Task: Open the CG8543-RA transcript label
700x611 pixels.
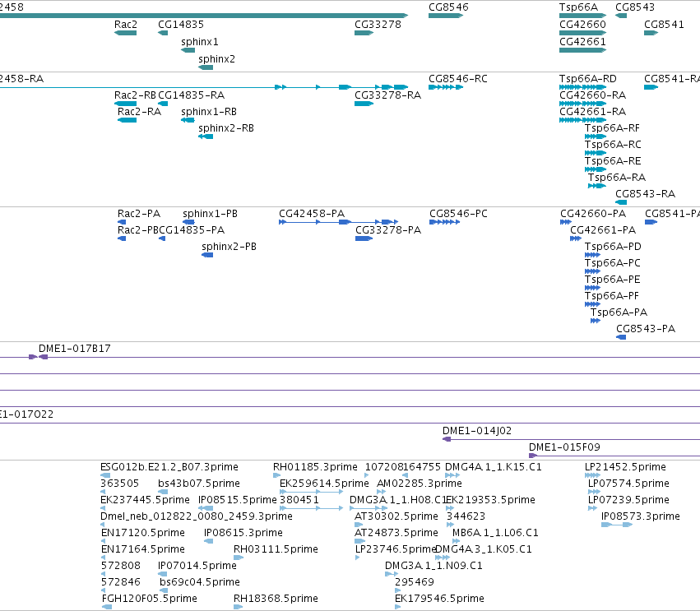Action: click(645, 194)
